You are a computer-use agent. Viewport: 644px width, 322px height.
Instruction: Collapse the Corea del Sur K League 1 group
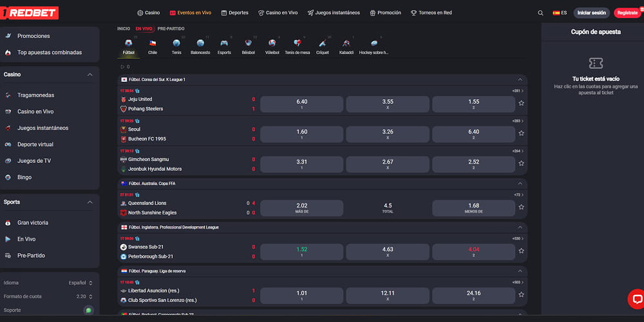(520, 80)
